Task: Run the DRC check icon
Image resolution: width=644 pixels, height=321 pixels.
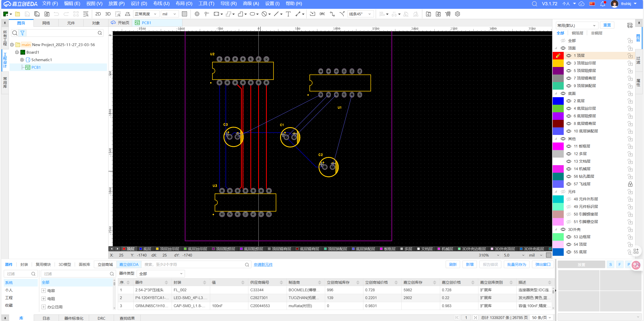Action: tap(322, 14)
